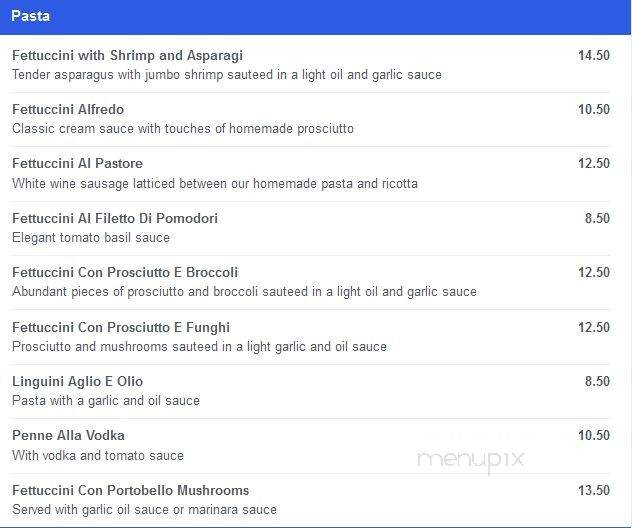Click the 13.50 price for Portobello Mushrooms

click(x=594, y=490)
